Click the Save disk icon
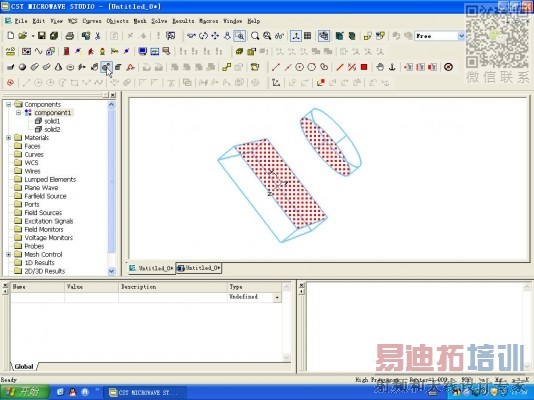 pos(42,36)
